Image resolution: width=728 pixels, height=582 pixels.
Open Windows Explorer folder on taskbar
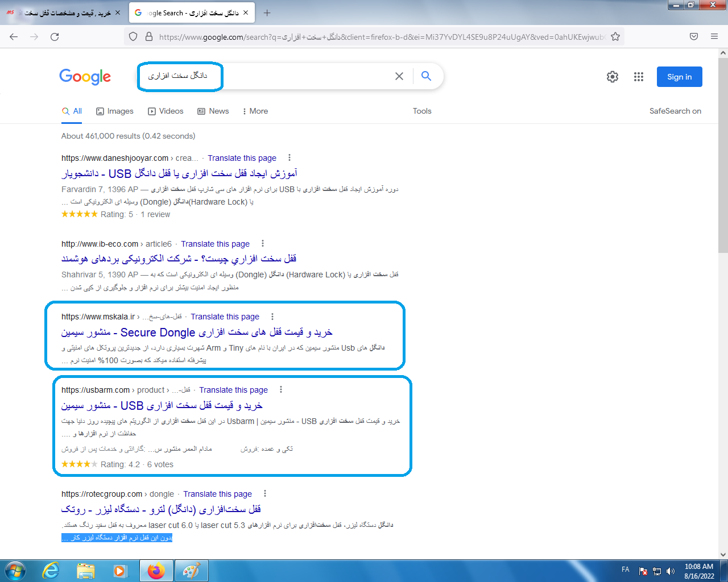coord(86,571)
